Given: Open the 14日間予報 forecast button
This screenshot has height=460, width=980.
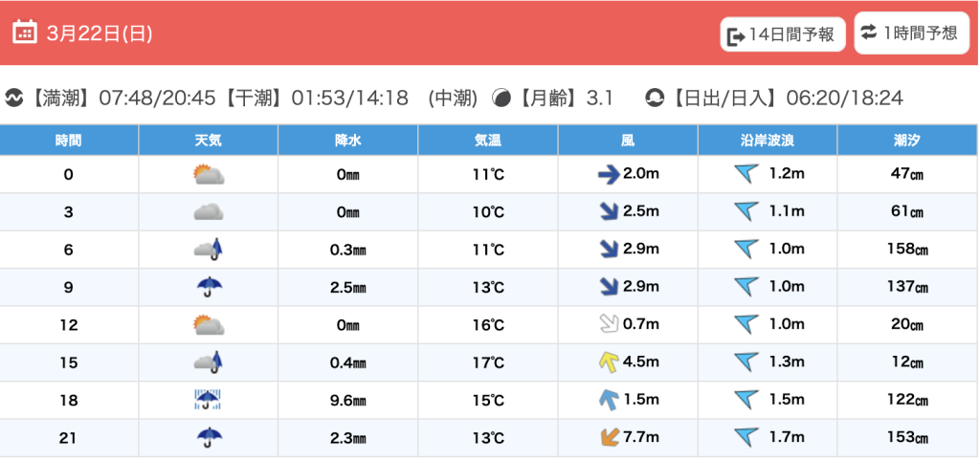Looking at the screenshot, I should tap(783, 35).
